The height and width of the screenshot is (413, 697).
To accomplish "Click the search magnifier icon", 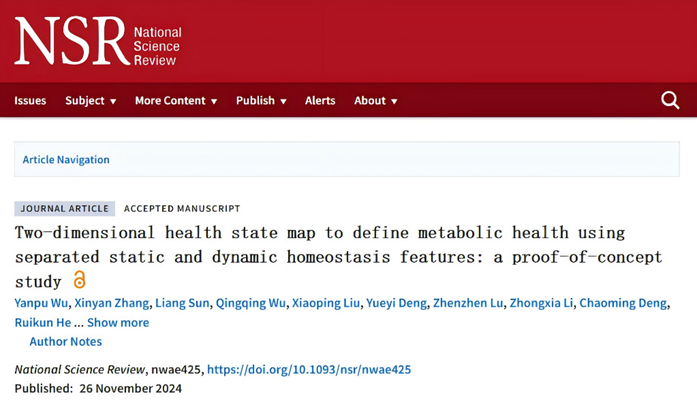I will 670,100.
